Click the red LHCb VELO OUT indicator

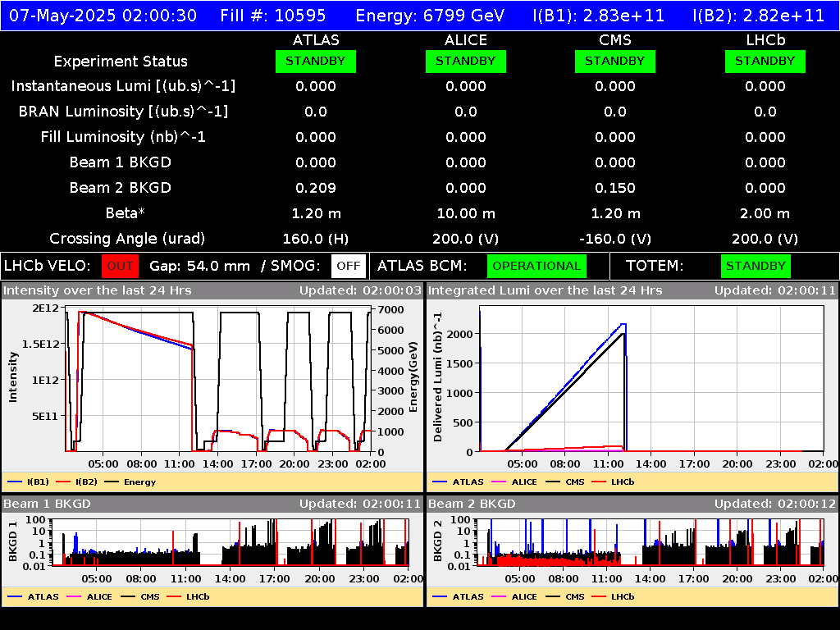click(120, 266)
